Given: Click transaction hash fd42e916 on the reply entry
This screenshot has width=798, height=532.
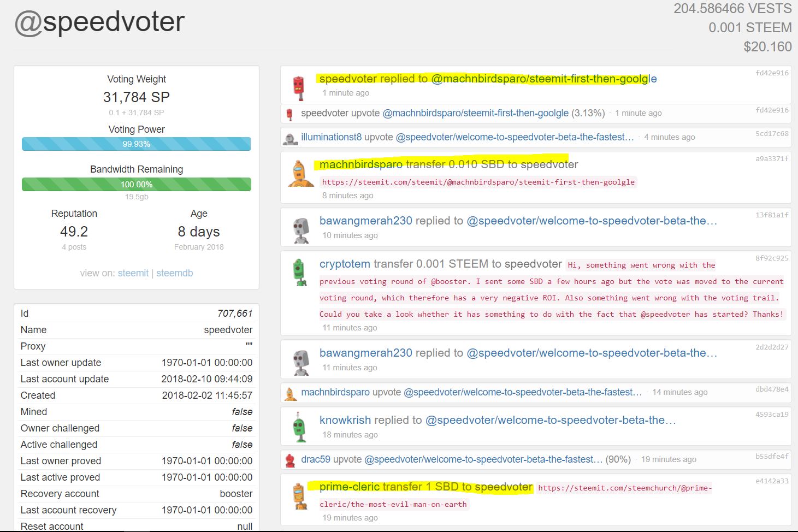Looking at the screenshot, I should (x=772, y=73).
